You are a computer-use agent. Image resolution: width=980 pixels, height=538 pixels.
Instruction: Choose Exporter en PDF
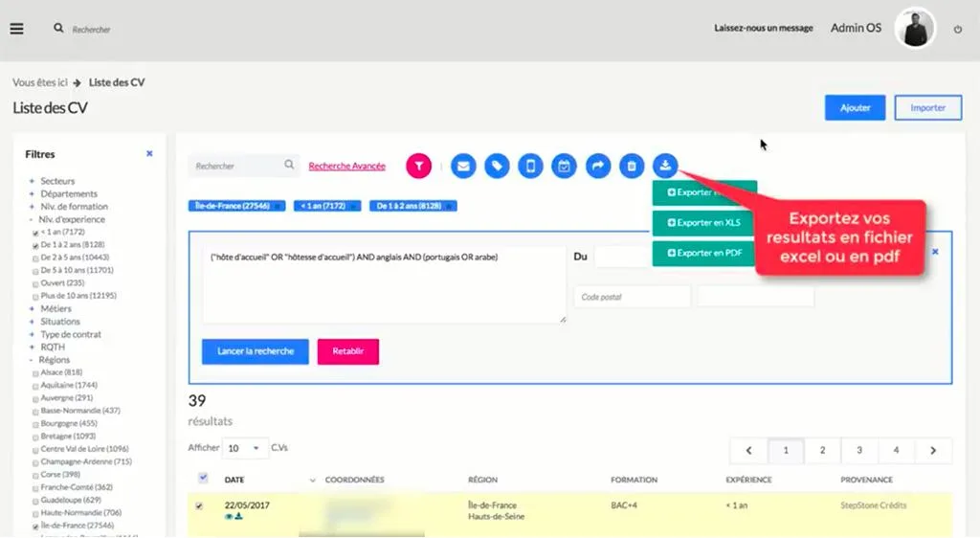tap(704, 254)
